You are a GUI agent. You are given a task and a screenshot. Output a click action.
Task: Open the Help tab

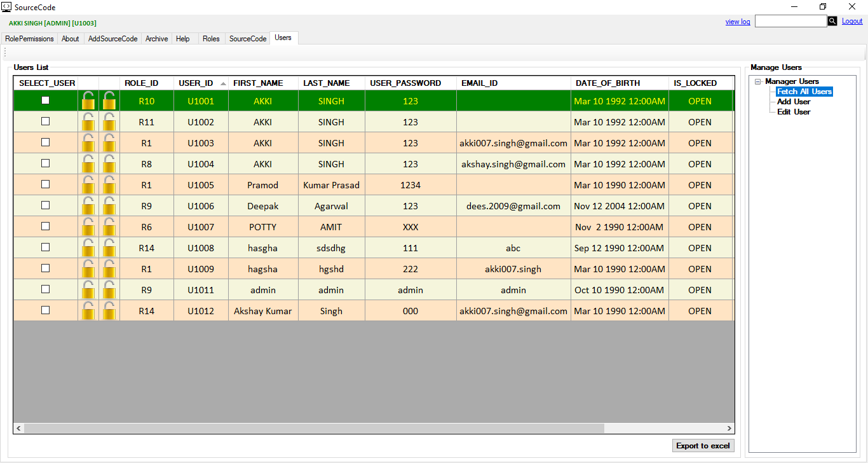pos(183,39)
